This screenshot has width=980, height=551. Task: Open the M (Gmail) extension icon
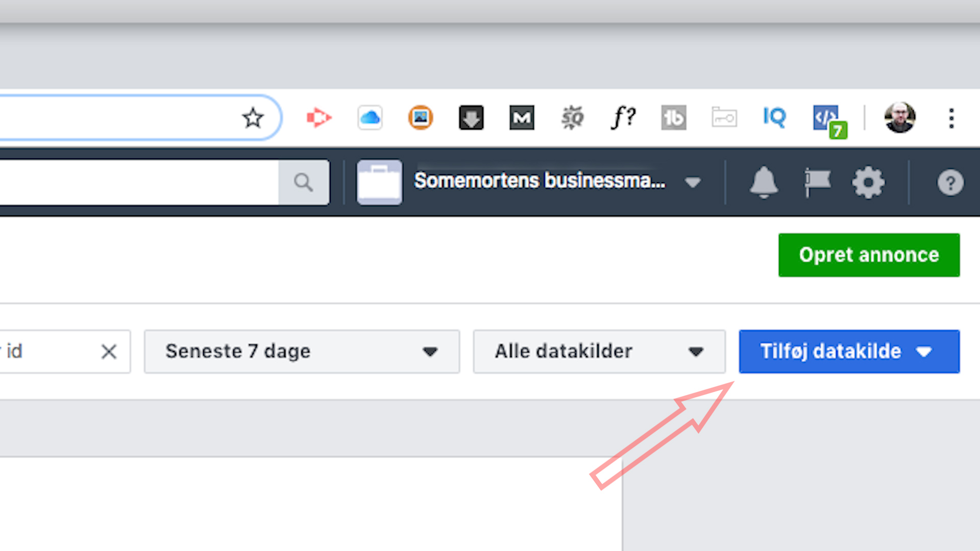click(522, 118)
